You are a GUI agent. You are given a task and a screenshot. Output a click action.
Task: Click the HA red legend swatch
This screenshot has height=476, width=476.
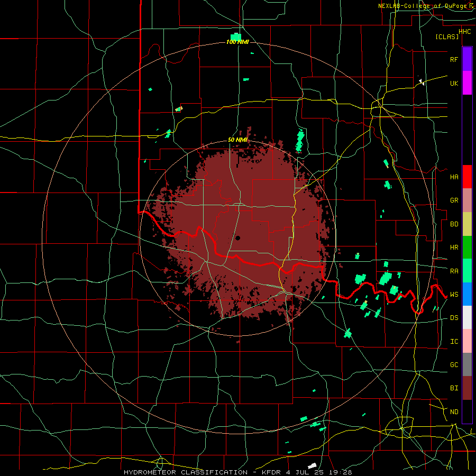coord(467,177)
